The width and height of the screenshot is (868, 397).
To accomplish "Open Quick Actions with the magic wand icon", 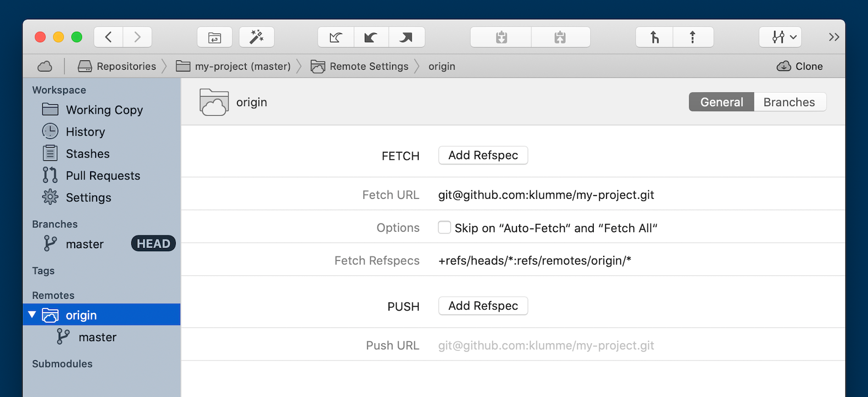I will (257, 37).
